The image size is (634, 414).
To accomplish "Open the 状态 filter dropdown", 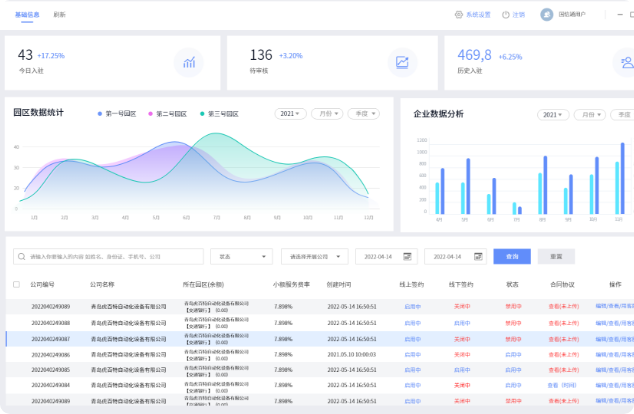I will pyautogui.click(x=241, y=256).
